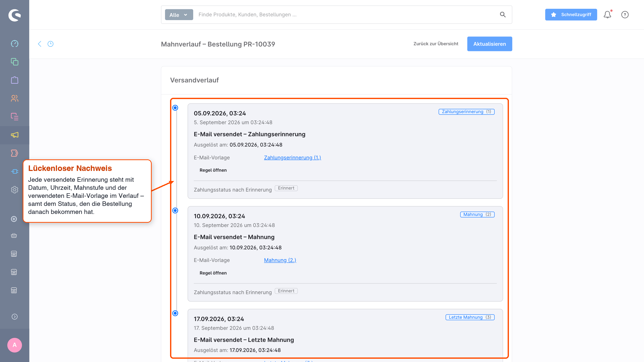
Task: Open the Extensions plug icon
Action: click(x=15, y=171)
